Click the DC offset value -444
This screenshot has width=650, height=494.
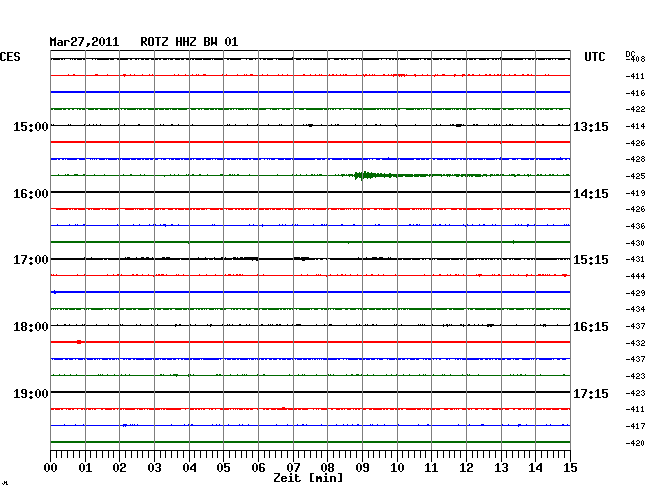tap(635, 276)
